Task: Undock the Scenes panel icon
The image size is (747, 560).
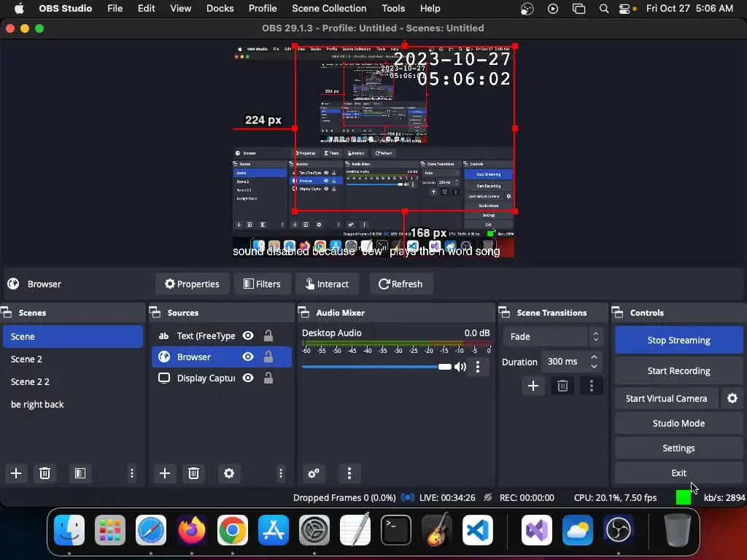Action: (x=6, y=313)
